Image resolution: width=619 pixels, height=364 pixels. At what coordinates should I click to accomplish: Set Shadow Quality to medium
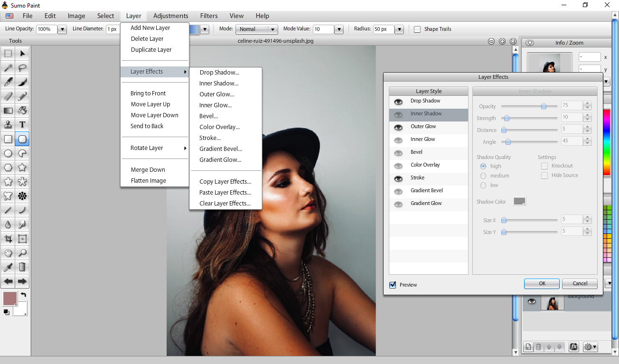[482, 175]
